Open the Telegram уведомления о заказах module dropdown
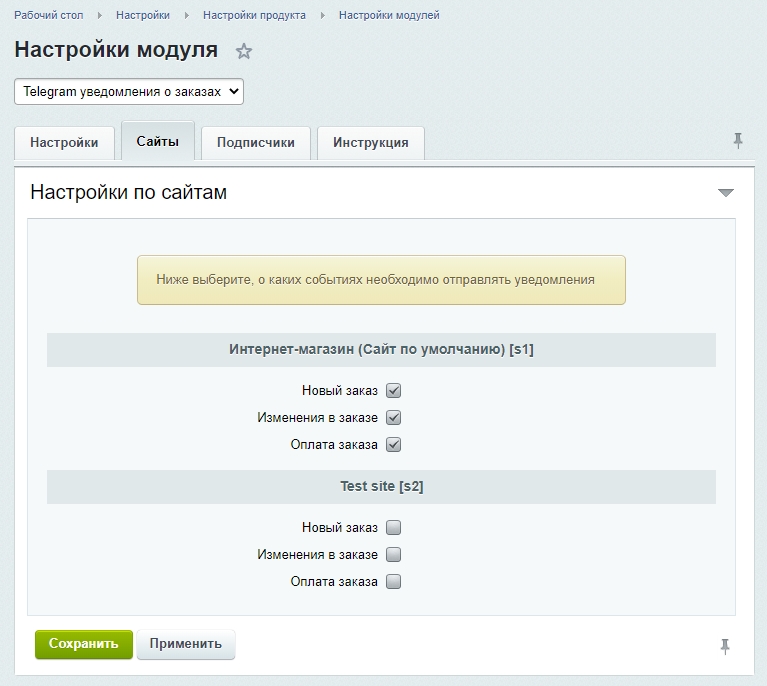Screen dimensions: 767x686 point(129,91)
